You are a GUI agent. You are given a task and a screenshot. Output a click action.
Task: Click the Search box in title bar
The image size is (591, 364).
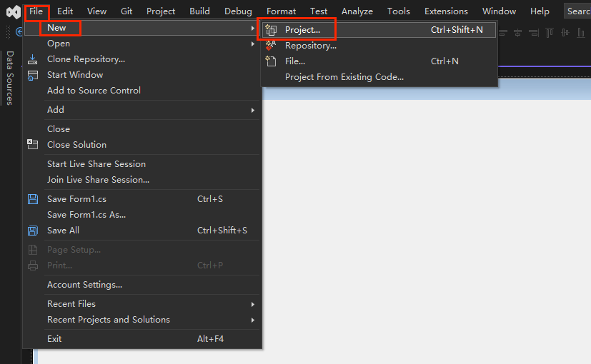click(577, 11)
